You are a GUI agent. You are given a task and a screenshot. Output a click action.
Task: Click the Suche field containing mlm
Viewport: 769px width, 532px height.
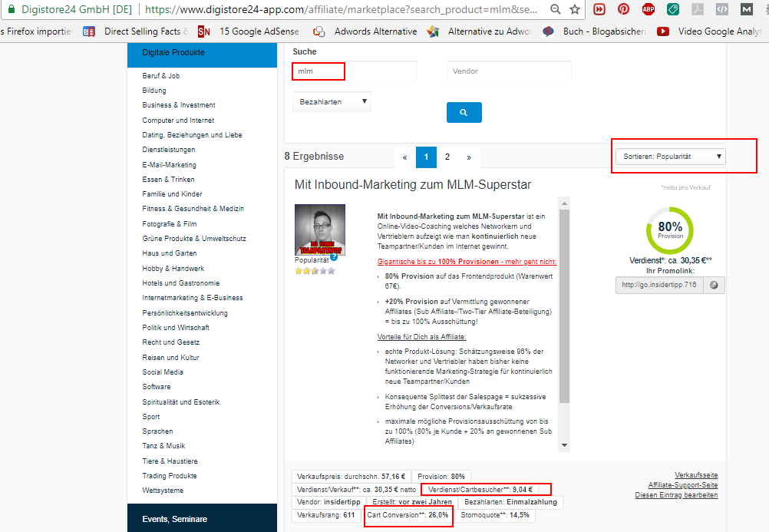[x=355, y=71]
